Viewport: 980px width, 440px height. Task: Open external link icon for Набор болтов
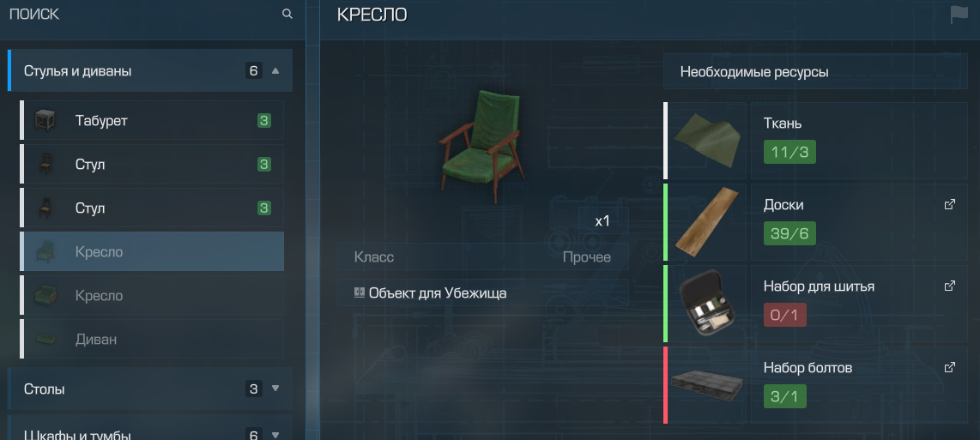(949, 367)
